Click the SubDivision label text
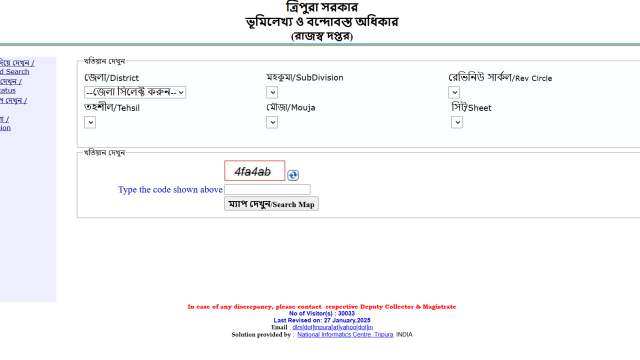 click(x=305, y=78)
